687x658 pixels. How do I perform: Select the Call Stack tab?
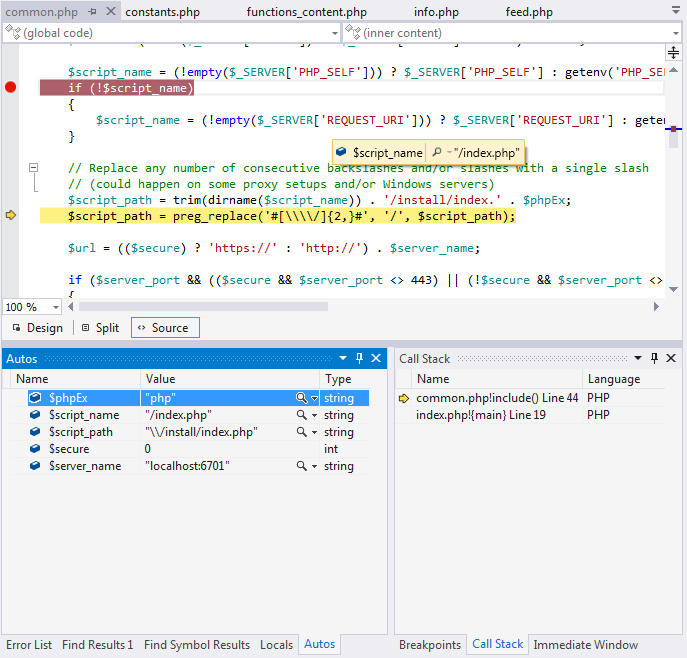497,644
